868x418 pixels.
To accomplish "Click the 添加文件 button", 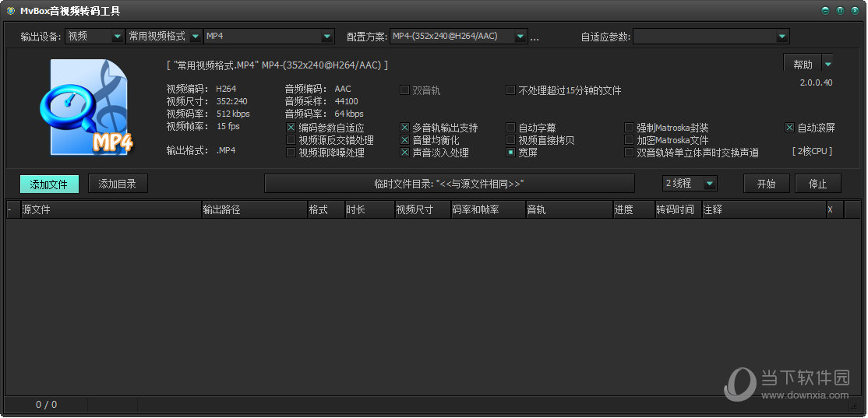I will (49, 184).
